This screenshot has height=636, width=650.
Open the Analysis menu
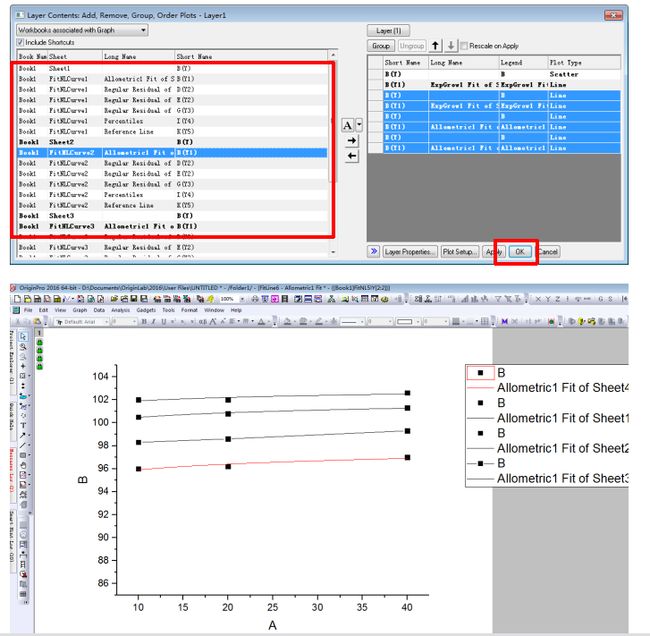tap(121, 310)
